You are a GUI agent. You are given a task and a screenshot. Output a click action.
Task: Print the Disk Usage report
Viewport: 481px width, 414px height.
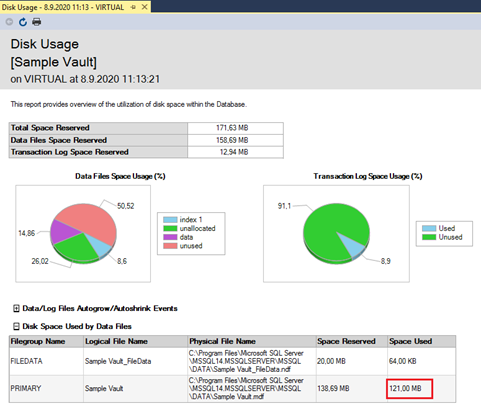(36, 22)
